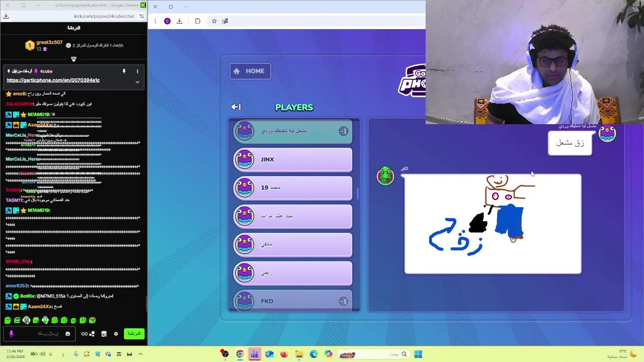Click inside the chat message input field
Image resolution: width=644 pixels, height=362 pixels.
pyautogui.click(x=40, y=334)
